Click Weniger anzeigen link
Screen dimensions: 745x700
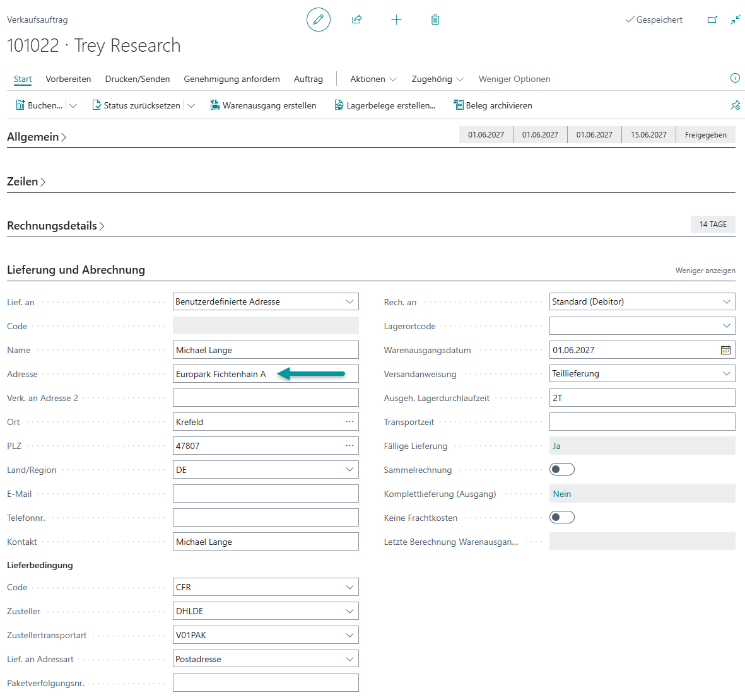[x=705, y=270]
